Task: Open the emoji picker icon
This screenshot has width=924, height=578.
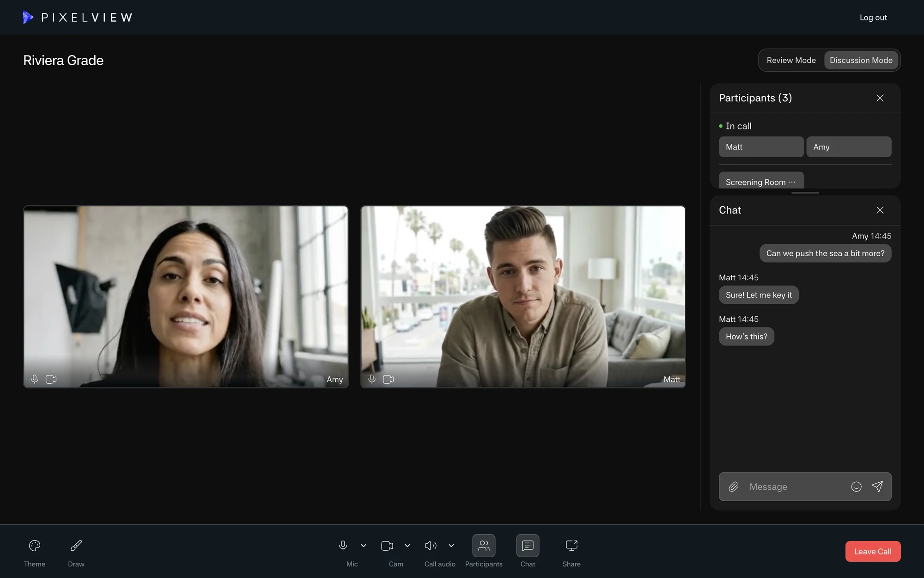Action: pyautogui.click(x=856, y=486)
